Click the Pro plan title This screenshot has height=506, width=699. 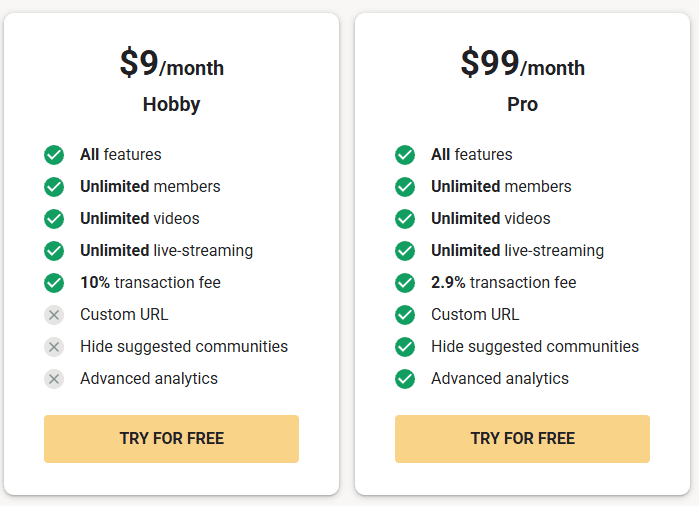522,104
